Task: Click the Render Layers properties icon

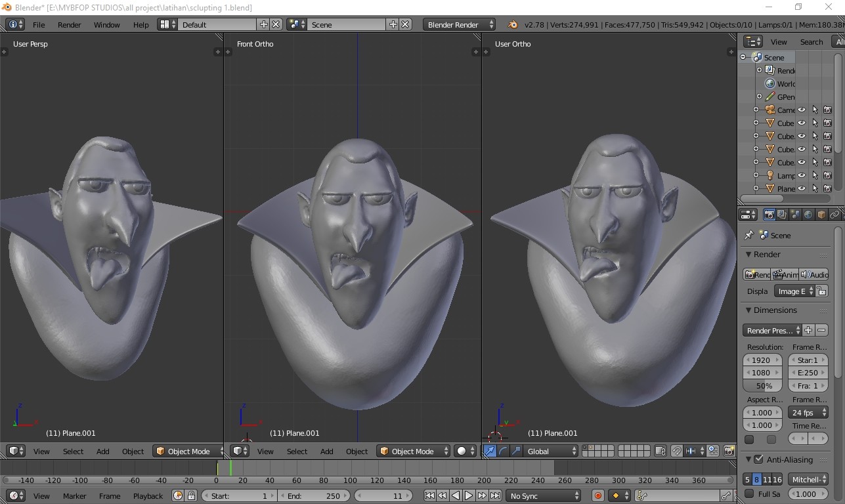Action: click(x=782, y=215)
